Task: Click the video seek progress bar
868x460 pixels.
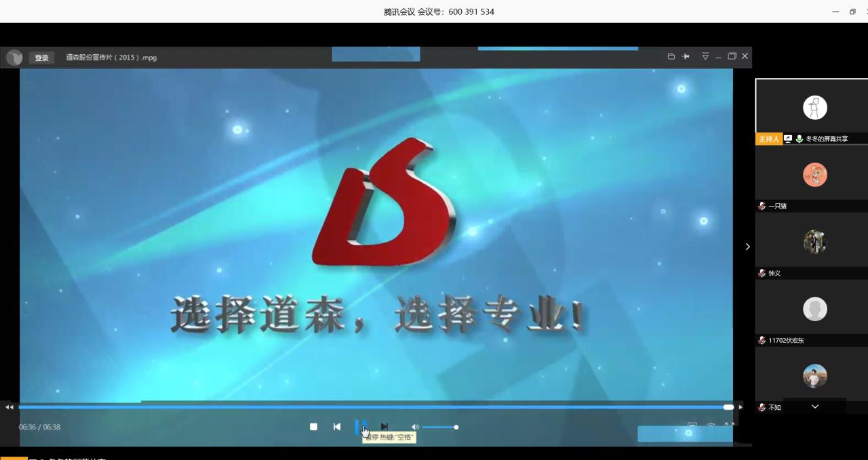Action: coord(373,407)
